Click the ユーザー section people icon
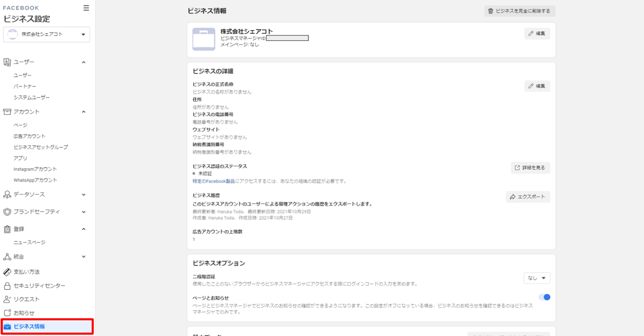644x336 pixels. coord(7,62)
